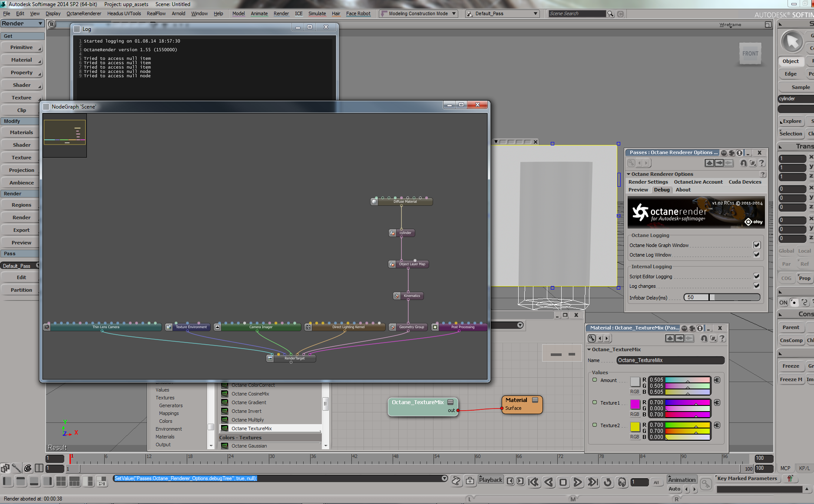Play the animation backward
Screen dimensions: 814x504
tap(549, 482)
